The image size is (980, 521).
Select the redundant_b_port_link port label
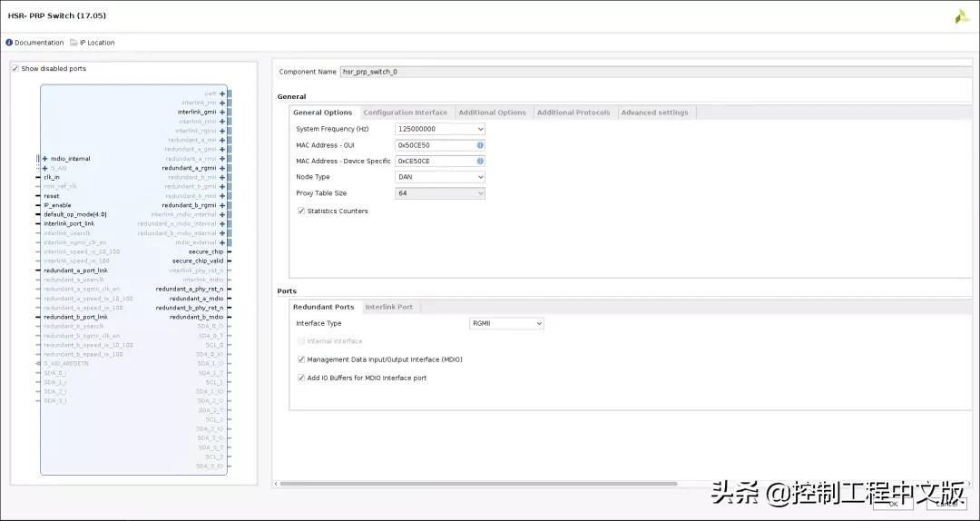75,317
